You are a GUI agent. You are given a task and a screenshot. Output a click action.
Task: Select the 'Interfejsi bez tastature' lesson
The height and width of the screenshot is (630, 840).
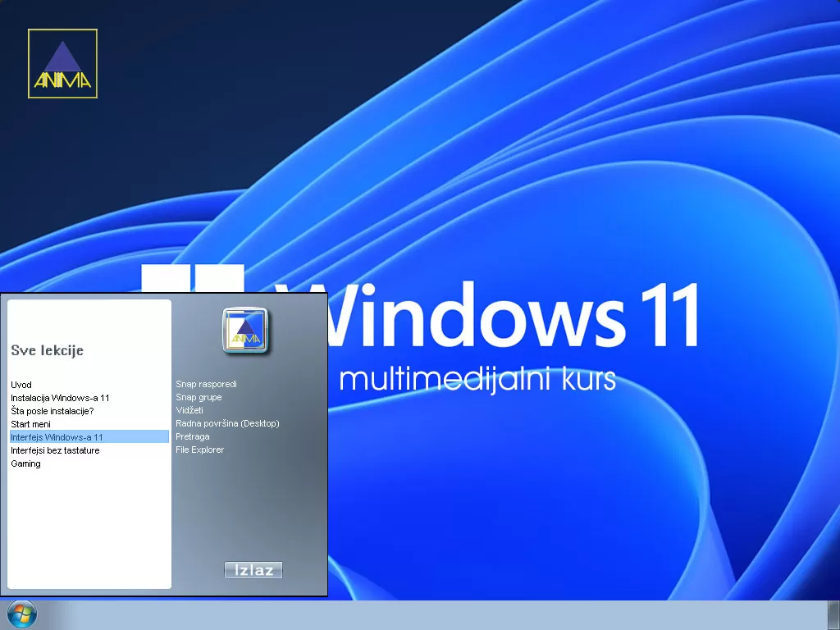click(x=55, y=450)
